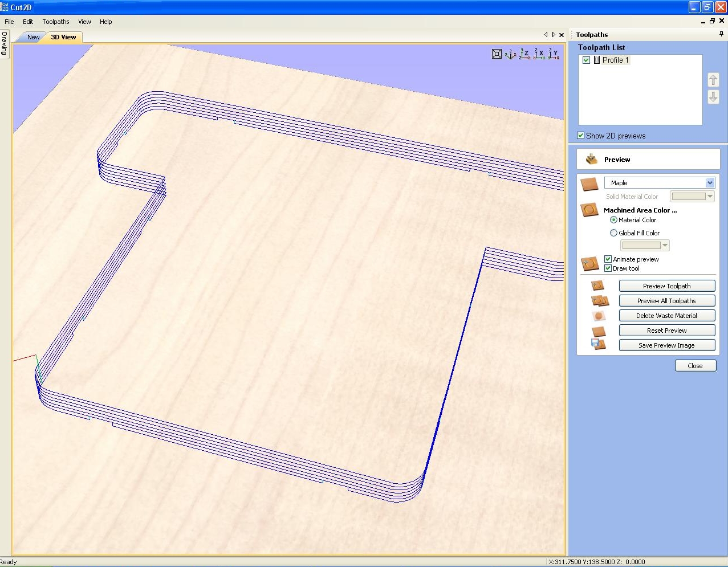Select the Global Fill Color radio button

click(x=613, y=233)
